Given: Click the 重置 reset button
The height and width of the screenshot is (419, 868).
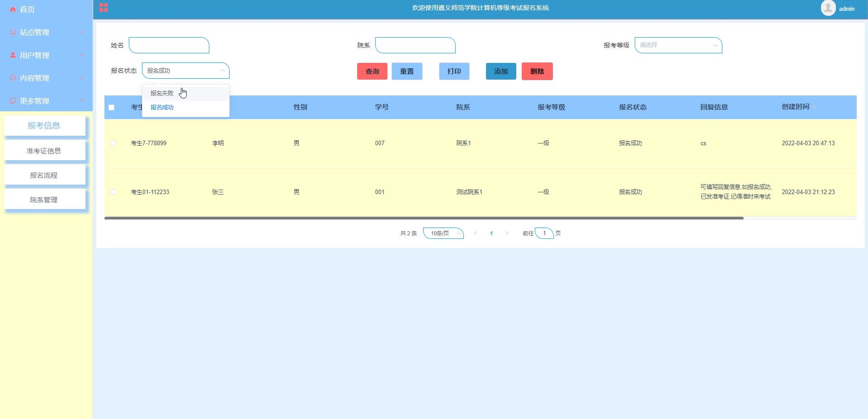Looking at the screenshot, I should pyautogui.click(x=407, y=71).
